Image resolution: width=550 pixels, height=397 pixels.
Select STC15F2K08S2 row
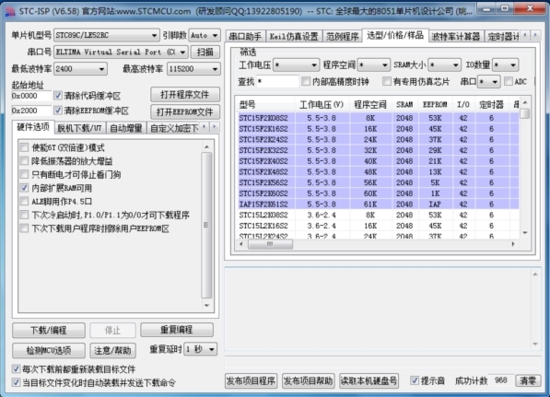377,118
